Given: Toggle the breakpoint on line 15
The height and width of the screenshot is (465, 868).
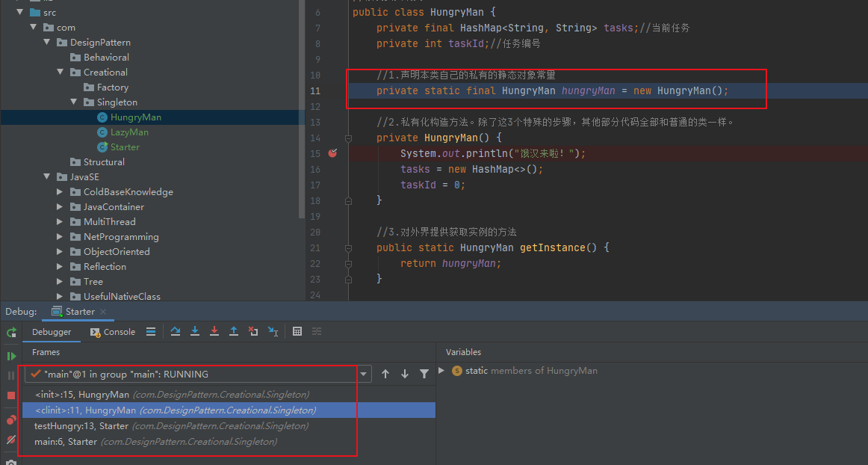Looking at the screenshot, I should click(332, 153).
